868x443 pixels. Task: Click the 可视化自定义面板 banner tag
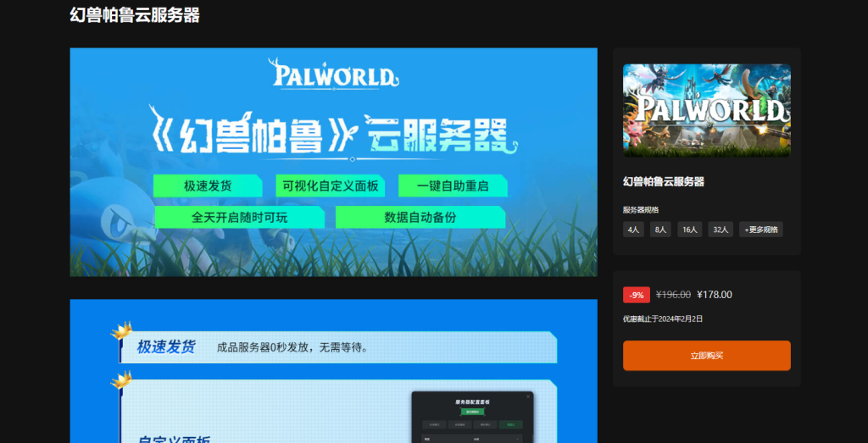(x=330, y=186)
